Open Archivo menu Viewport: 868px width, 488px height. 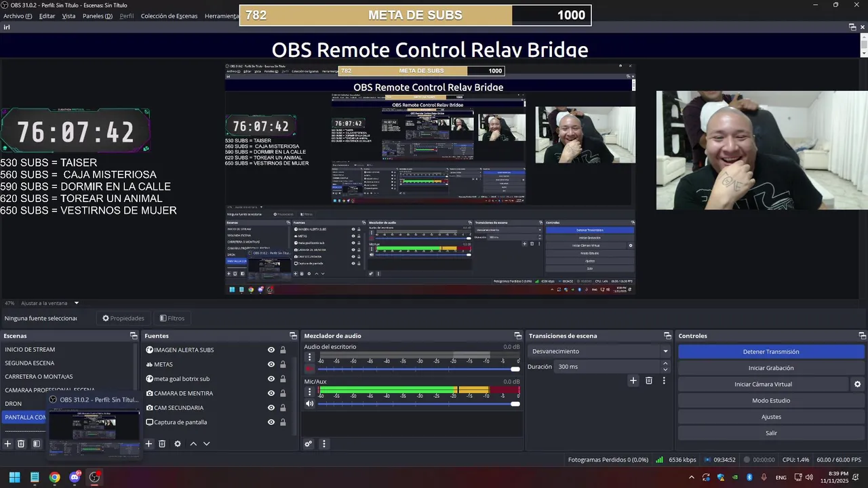[18, 16]
